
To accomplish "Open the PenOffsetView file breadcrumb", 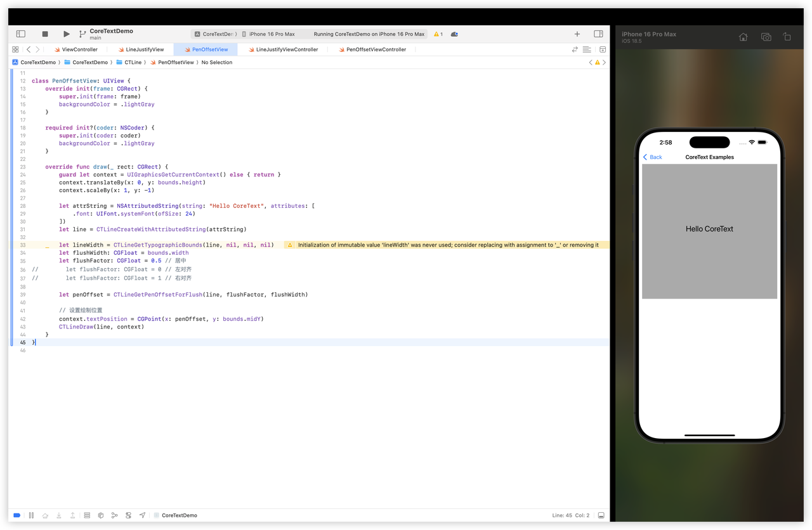I will 172,62.
